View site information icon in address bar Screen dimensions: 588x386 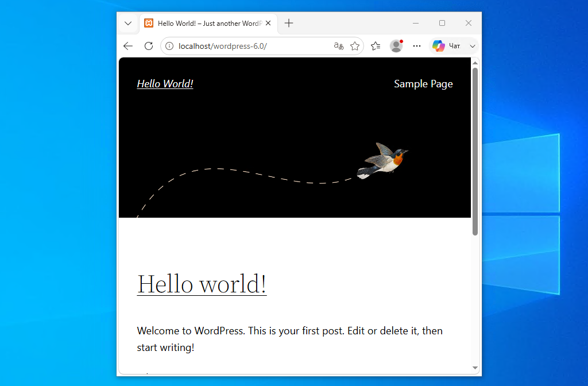coord(169,46)
